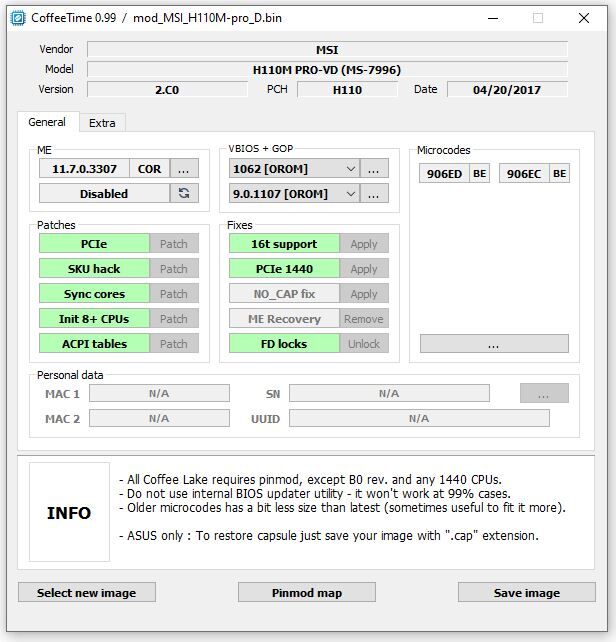Select the General tab
616x642 pixels.
click(x=47, y=122)
